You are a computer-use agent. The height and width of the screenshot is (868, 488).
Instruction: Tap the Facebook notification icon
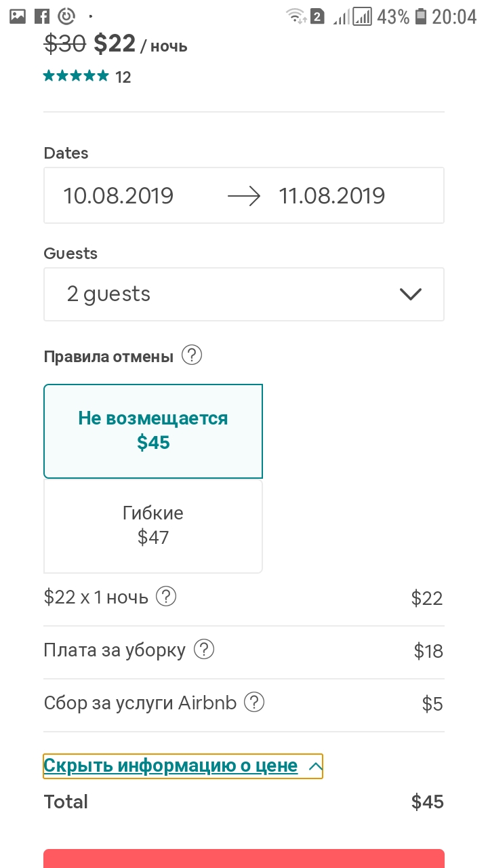(42, 16)
